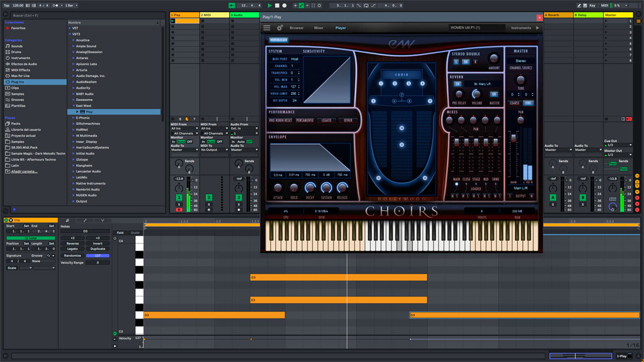Click the Portamento performance button
Screen dimensions: 644x362
pyautogui.click(x=304, y=120)
